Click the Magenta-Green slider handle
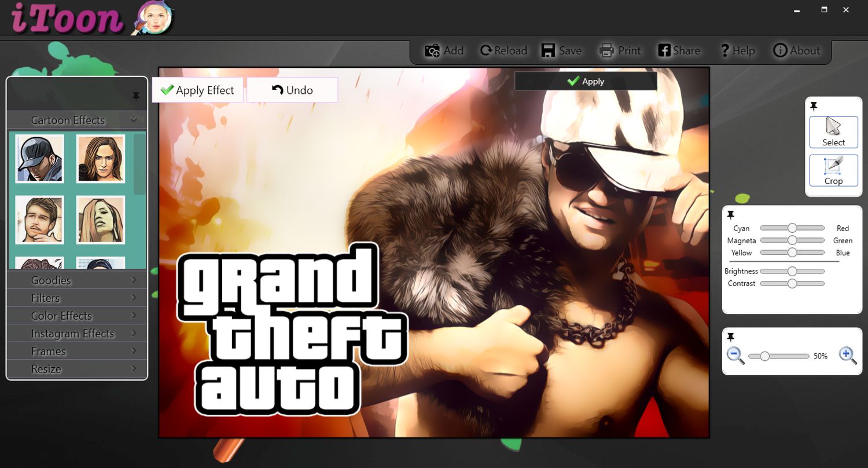The width and height of the screenshot is (868, 468). 792,240
